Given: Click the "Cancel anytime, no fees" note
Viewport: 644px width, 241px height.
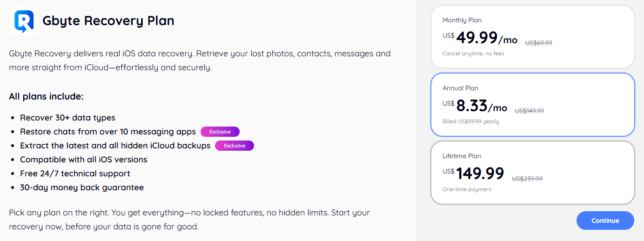Looking at the screenshot, I should click(473, 54).
